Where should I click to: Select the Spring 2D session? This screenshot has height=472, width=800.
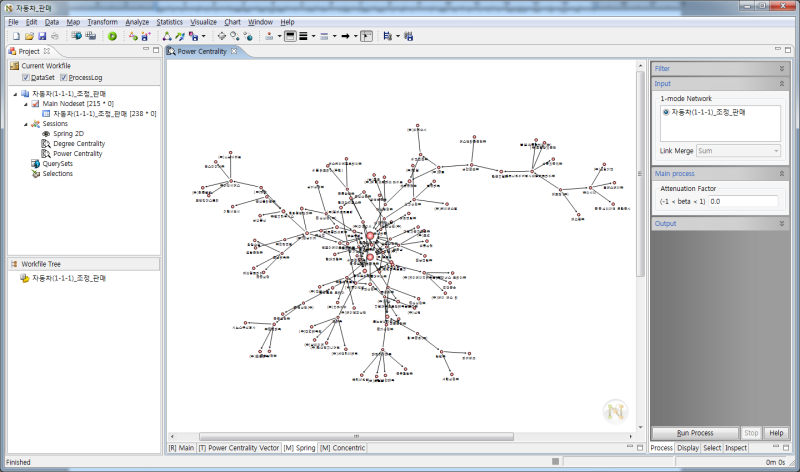point(68,134)
